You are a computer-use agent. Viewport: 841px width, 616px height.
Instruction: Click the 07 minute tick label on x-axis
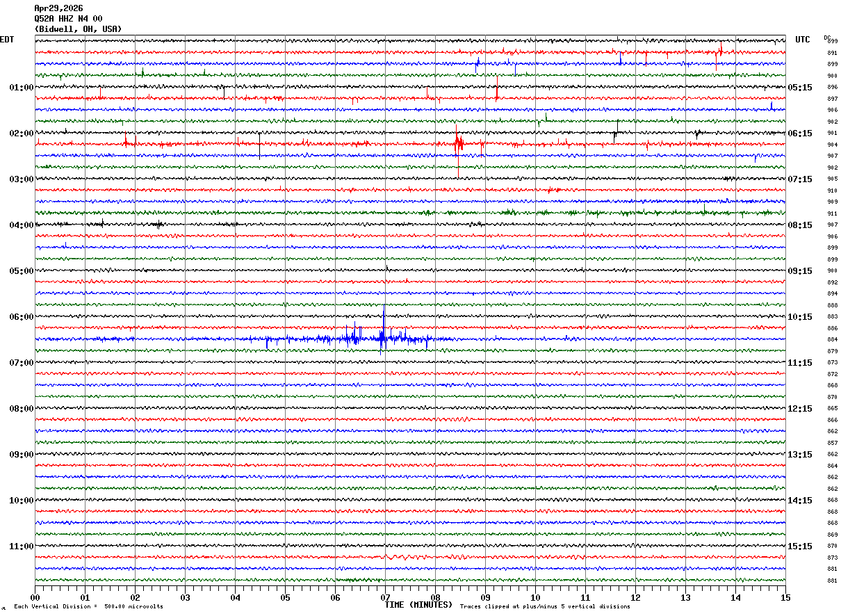point(385,598)
